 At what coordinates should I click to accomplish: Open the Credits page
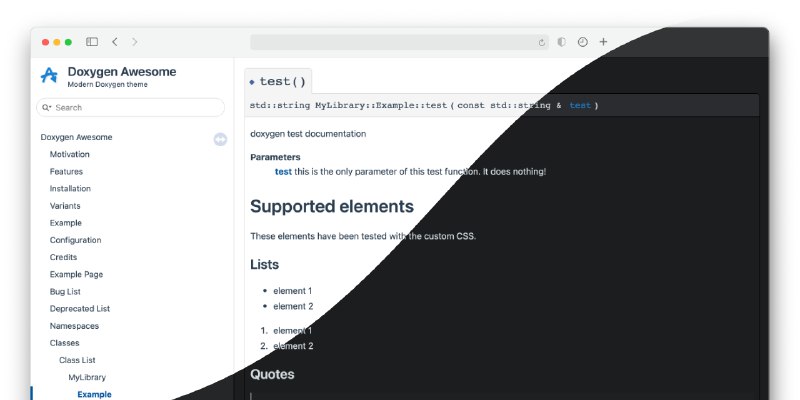point(63,257)
